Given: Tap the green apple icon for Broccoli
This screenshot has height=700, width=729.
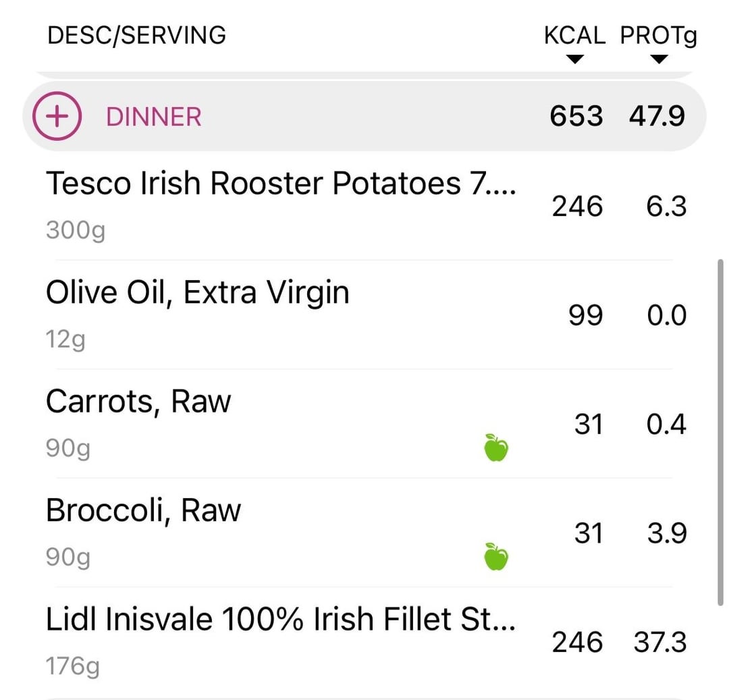Looking at the screenshot, I should [496, 557].
